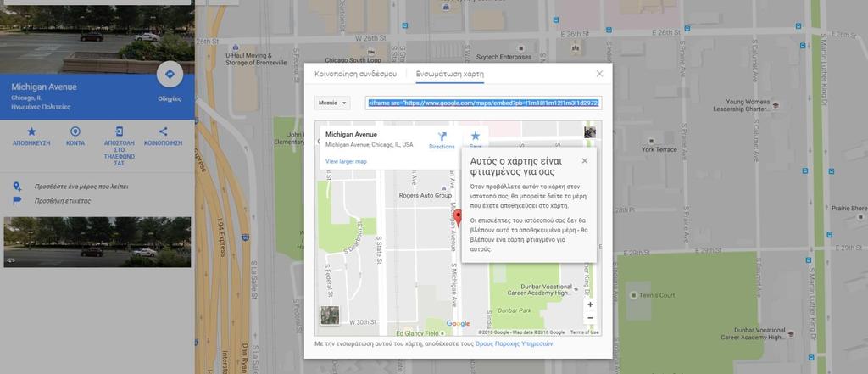Toggle satellite view thumbnail in preview map
The height and width of the screenshot is (374, 868).
coord(330,315)
